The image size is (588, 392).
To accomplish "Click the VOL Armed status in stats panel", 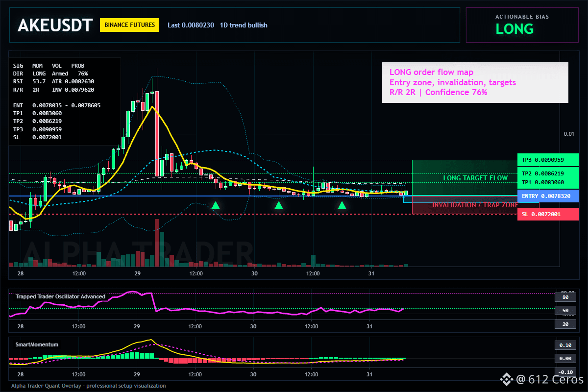I will pos(60,73).
